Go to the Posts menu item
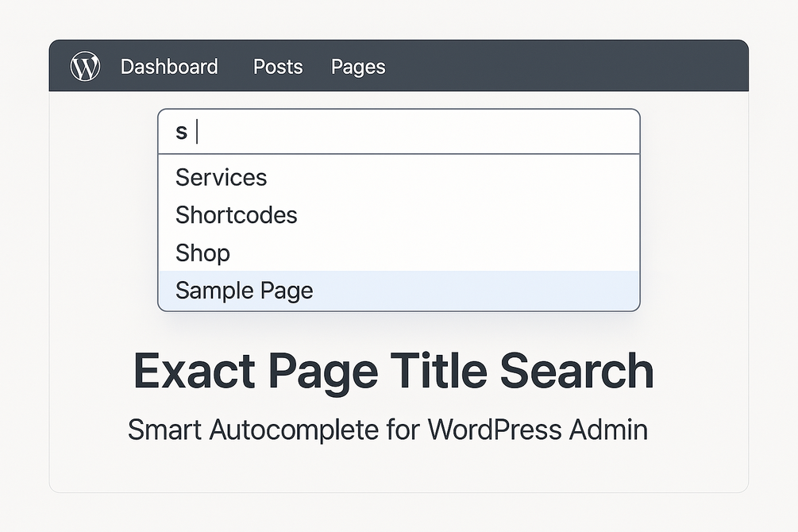This screenshot has width=798, height=532. tap(278, 67)
